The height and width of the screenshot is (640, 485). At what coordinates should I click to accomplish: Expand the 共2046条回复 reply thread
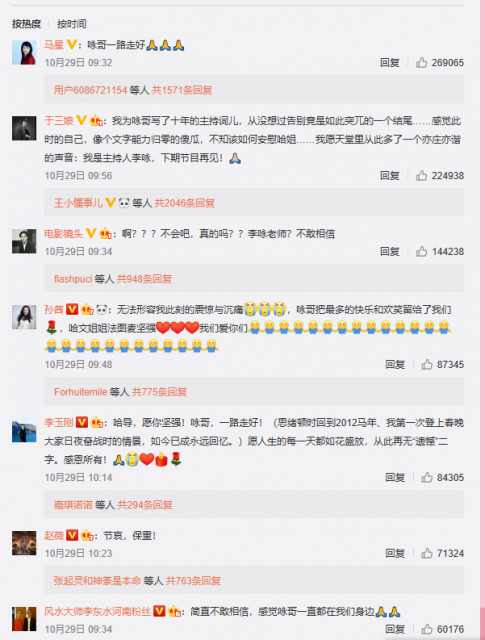click(185, 203)
